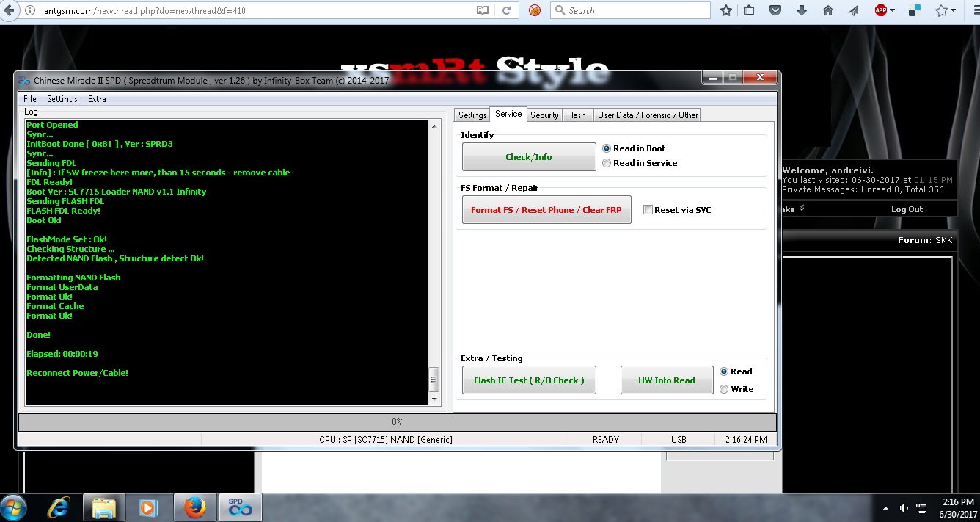
Task: Save page to Pocket icon
Action: point(775,10)
